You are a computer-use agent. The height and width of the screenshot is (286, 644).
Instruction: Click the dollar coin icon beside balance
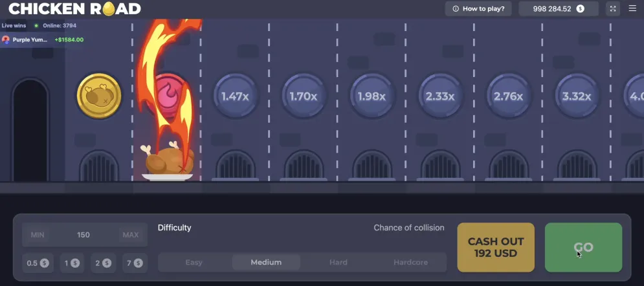coord(581,8)
